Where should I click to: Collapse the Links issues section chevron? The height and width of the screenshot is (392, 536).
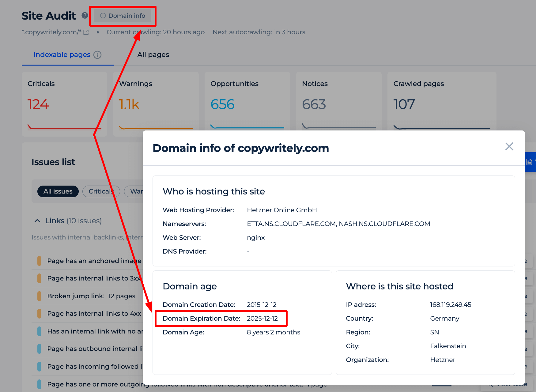[x=37, y=221]
